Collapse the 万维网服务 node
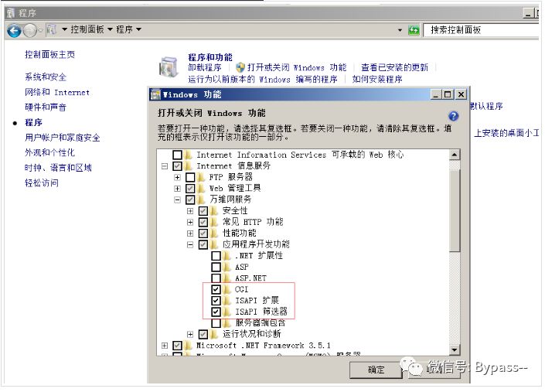The height and width of the screenshot is (392, 545). (177, 199)
